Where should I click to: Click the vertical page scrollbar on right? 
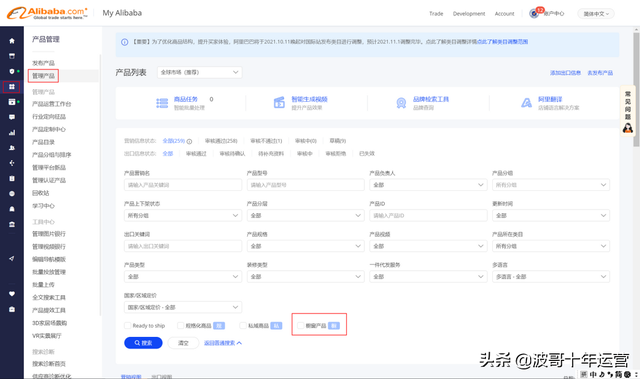[x=636, y=90]
